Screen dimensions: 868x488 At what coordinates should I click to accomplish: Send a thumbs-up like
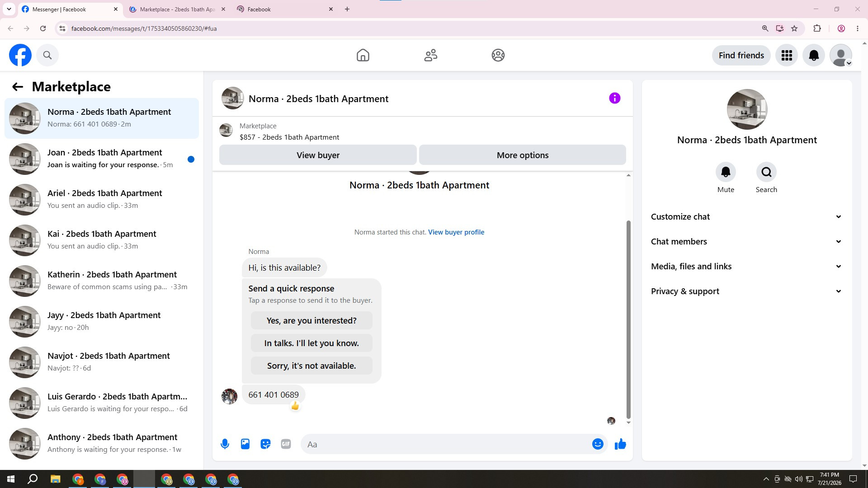[620, 444]
